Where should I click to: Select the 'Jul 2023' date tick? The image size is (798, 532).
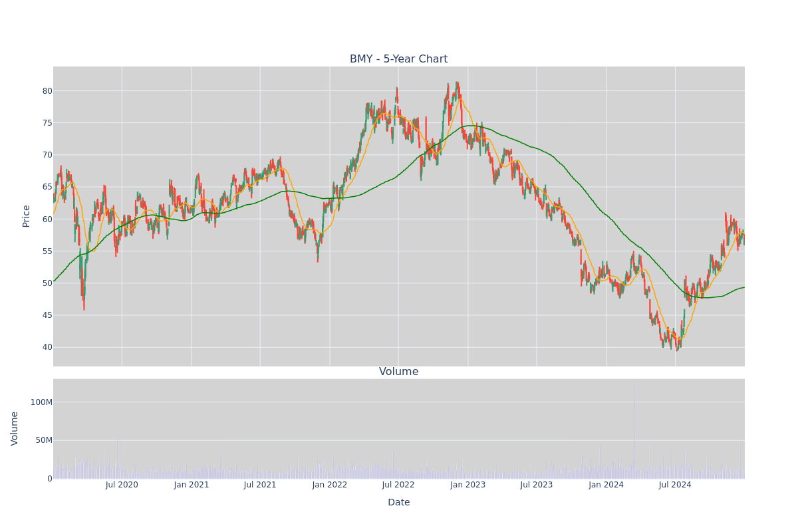tap(537, 485)
